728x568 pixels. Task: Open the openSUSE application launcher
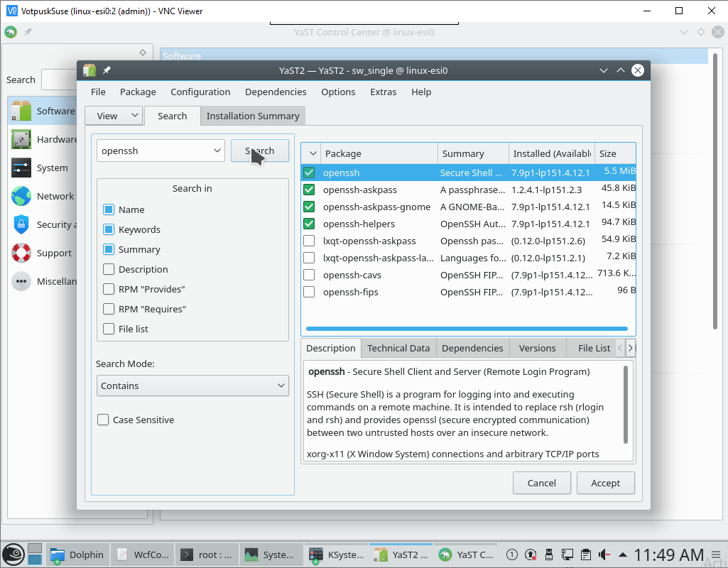pyautogui.click(x=13, y=555)
